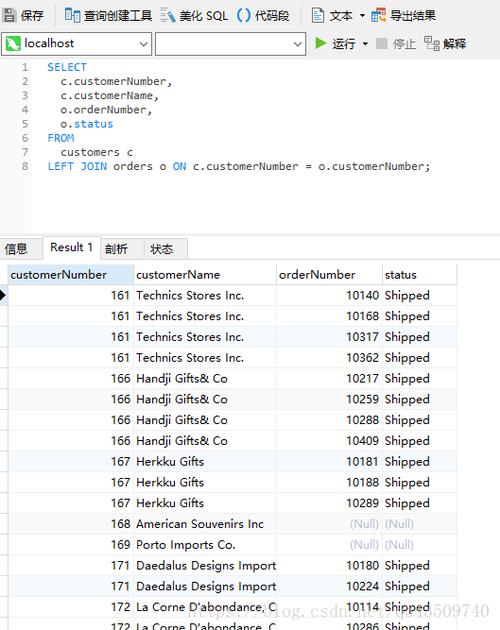Click American Souvenirs Inc cell
500x630 pixels.
pos(205,524)
